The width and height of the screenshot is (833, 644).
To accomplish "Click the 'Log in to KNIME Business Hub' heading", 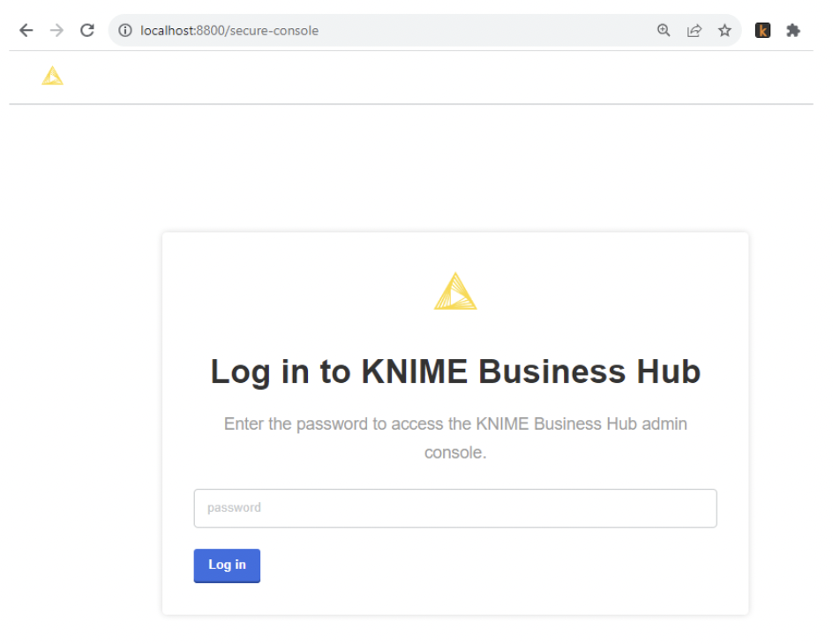I will click(455, 371).
